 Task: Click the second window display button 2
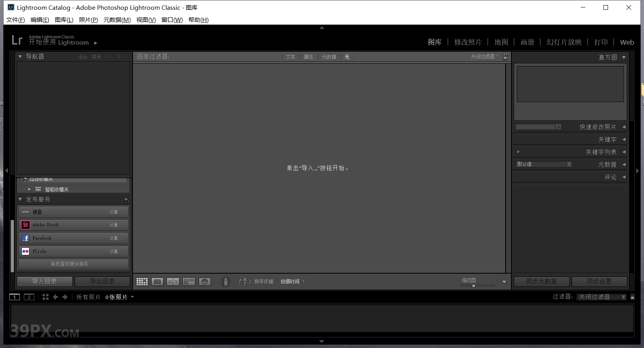[29, 297]
